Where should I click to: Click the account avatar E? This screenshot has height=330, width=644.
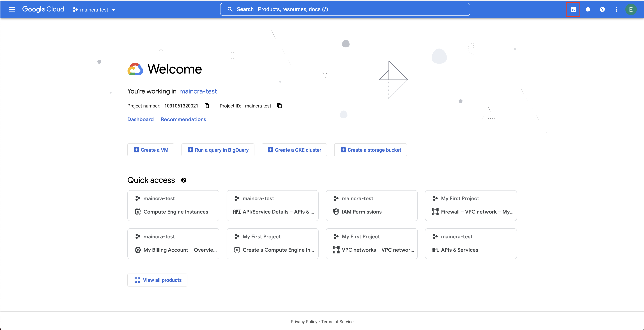tap(631, 10)
